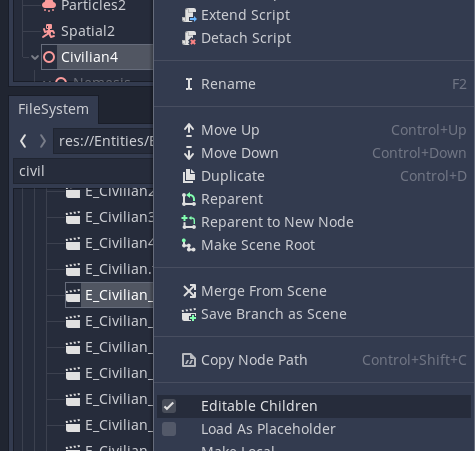Open the FileSystem tab

coord(54,110)
